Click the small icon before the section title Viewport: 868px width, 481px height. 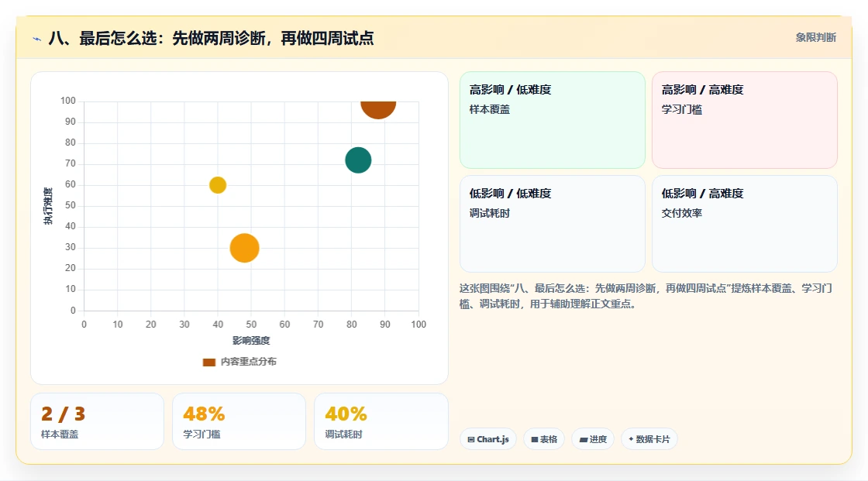coord(37,39)
